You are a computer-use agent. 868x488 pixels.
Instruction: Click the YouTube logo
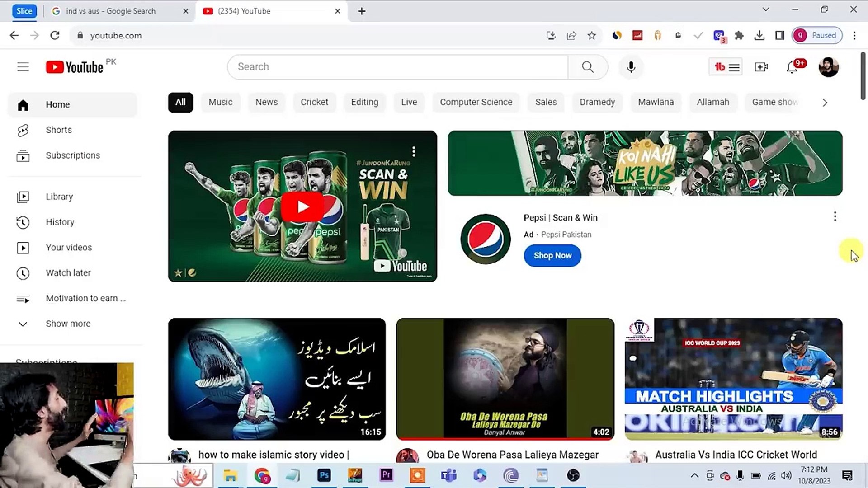(x=75, y=67)
